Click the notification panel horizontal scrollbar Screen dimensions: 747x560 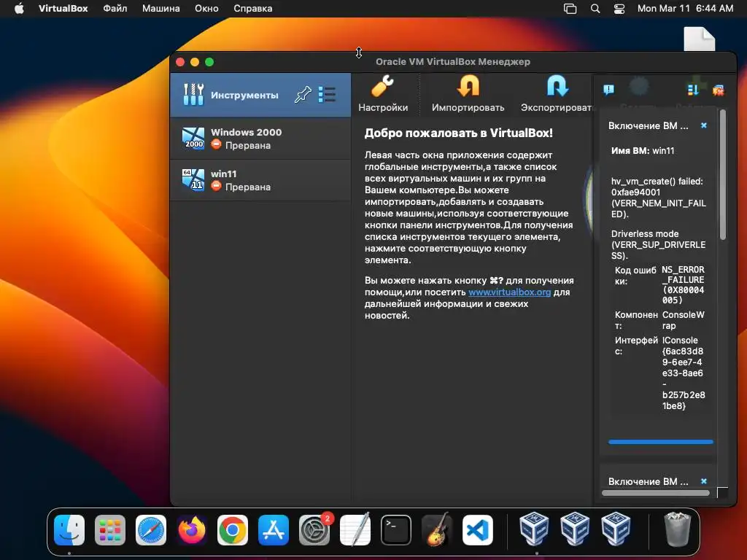[x=656, y=493]
